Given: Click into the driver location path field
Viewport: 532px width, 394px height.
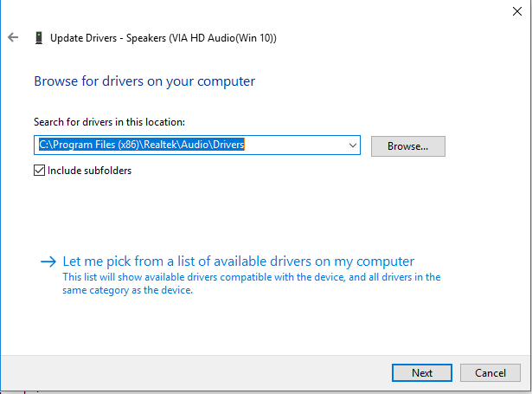Looking at the screenshot, I should [294, 146].
